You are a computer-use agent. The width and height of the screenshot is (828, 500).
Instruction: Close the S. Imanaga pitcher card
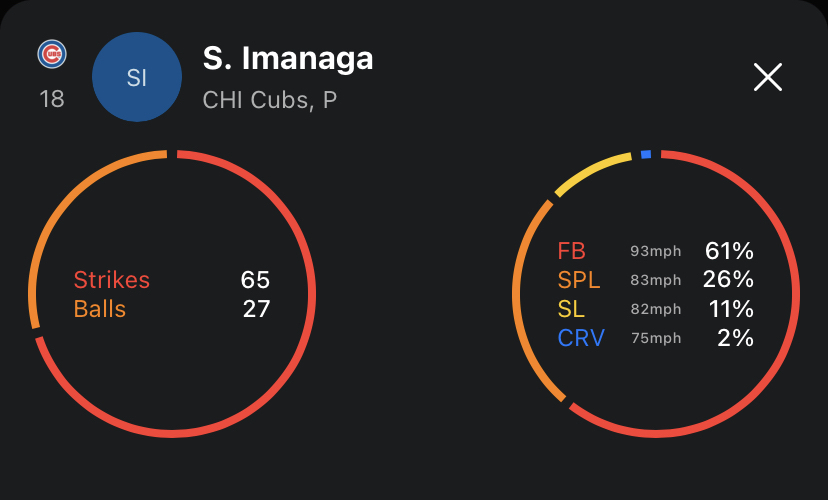tap(768, 77)
